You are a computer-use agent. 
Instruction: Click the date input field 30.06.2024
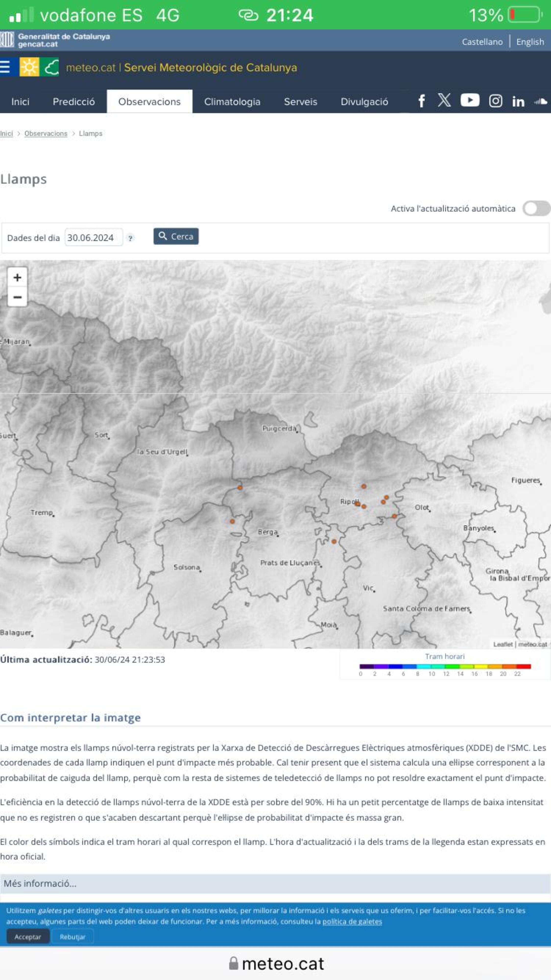(94, 237)
